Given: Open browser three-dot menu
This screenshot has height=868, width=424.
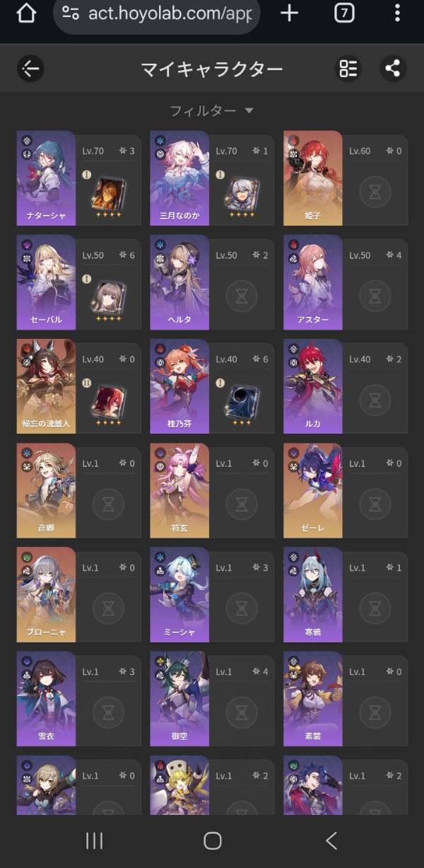Looking at the screenshot, I should pos(397,13).
